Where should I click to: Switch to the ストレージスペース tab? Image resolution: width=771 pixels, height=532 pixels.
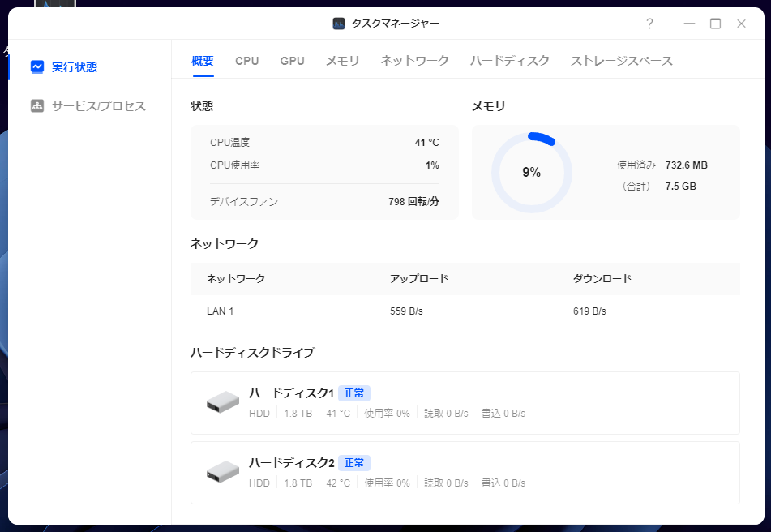click(621, 61)
